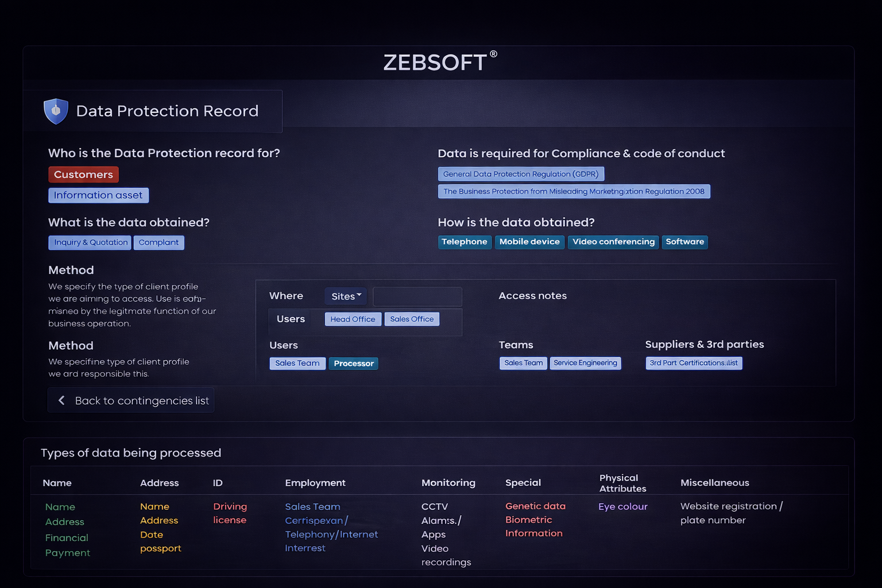Image resolution: width=882 pixels, height=588 pixels.
Task: Select the Sales Office site tag
Action: [x=412, y=319]
